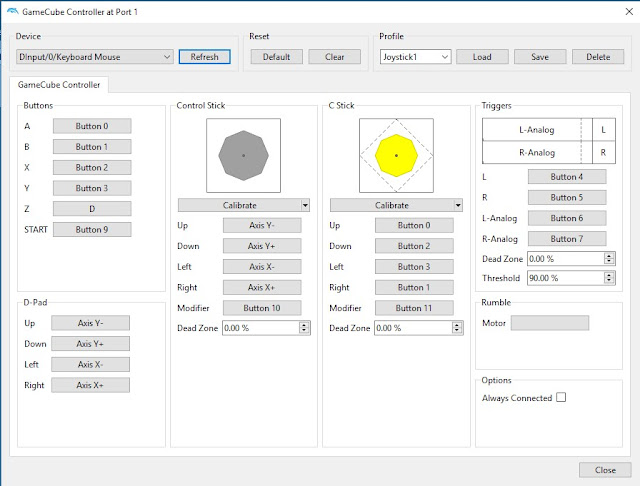
Task: Remap C Stick Modifier Button 11
Action: pos(414,308)
